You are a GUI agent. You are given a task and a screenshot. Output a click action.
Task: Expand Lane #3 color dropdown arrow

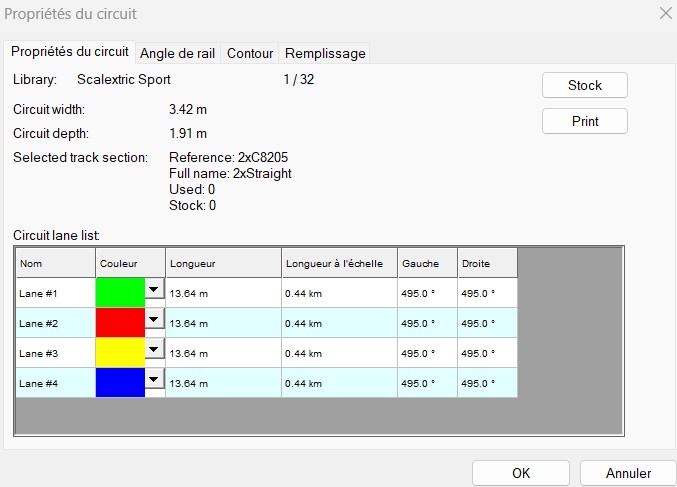[154, 349]
